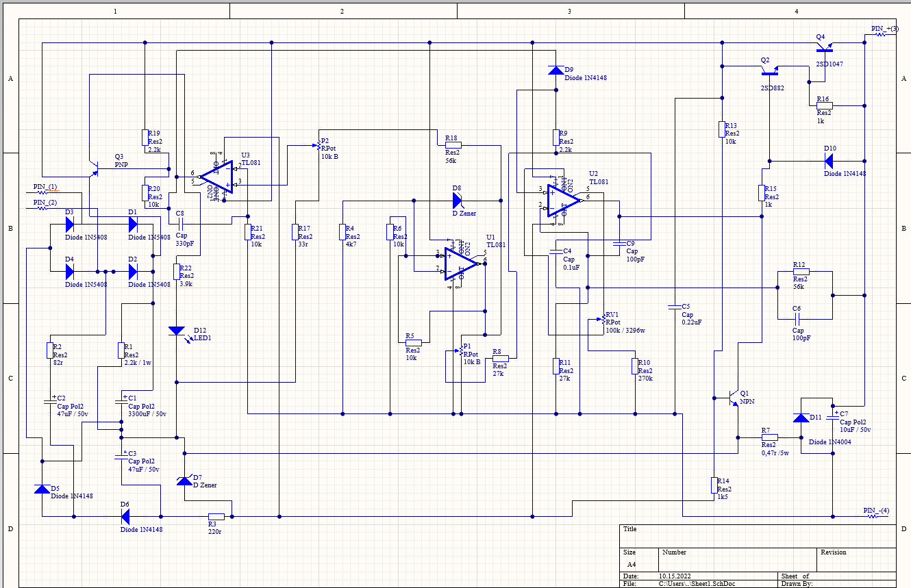Click the R18 56k resistor symbol
911x588 pixels.
453,145
